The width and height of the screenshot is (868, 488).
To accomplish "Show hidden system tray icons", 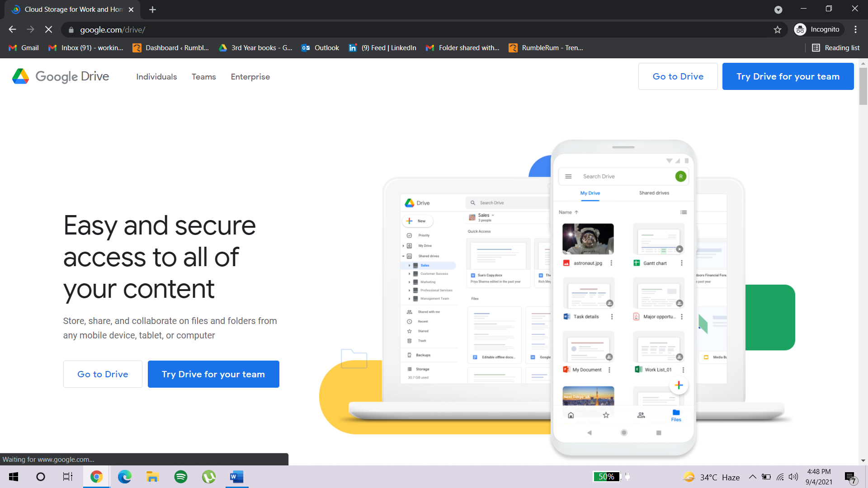I will (x=752, y=477).
